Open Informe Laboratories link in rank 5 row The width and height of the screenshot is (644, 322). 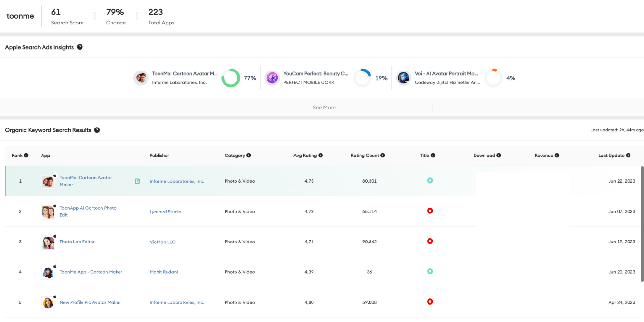click(177, 302)
